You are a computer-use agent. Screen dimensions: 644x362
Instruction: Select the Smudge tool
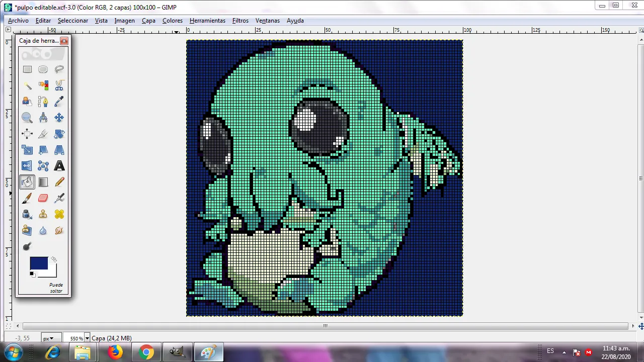(x=59, y=230)
